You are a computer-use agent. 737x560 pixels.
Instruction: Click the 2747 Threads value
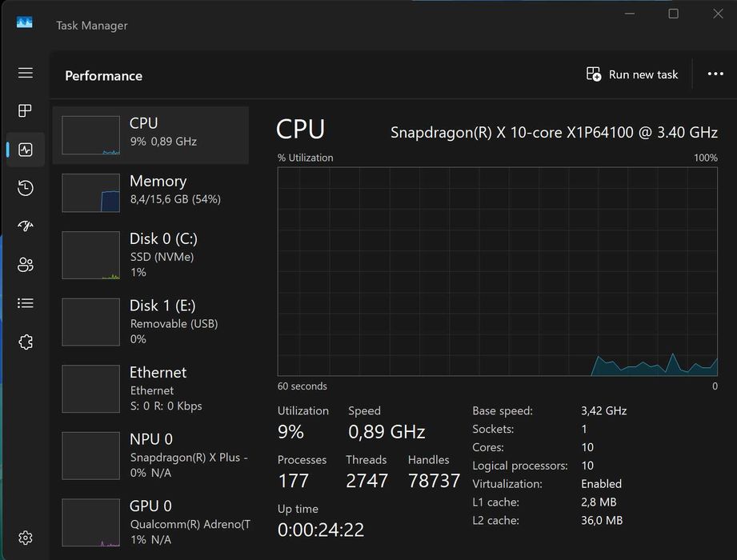pyautogui.click(x=367, y=481)
